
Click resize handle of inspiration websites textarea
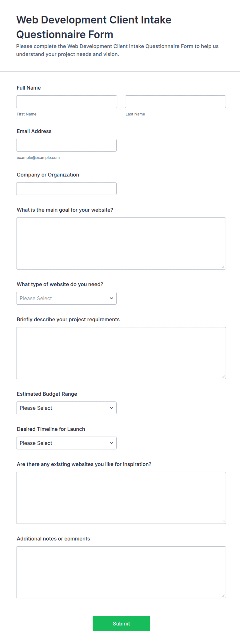(x=223, y=521)
